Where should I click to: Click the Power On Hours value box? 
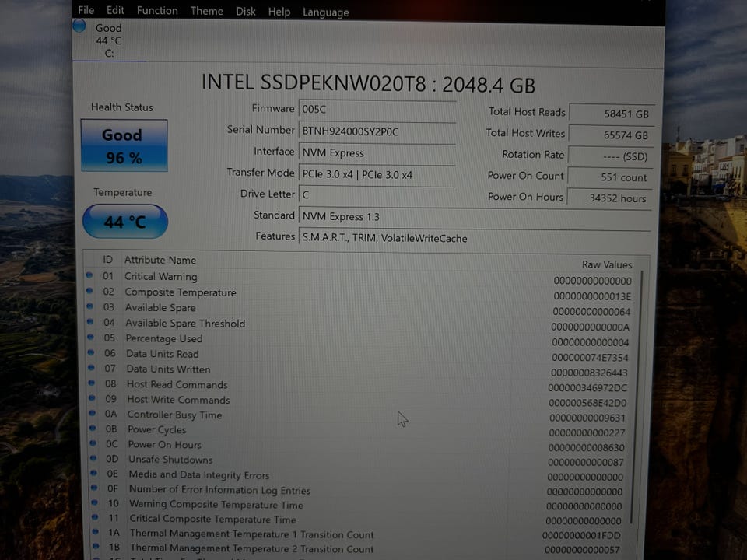click(x=611, y=198)
